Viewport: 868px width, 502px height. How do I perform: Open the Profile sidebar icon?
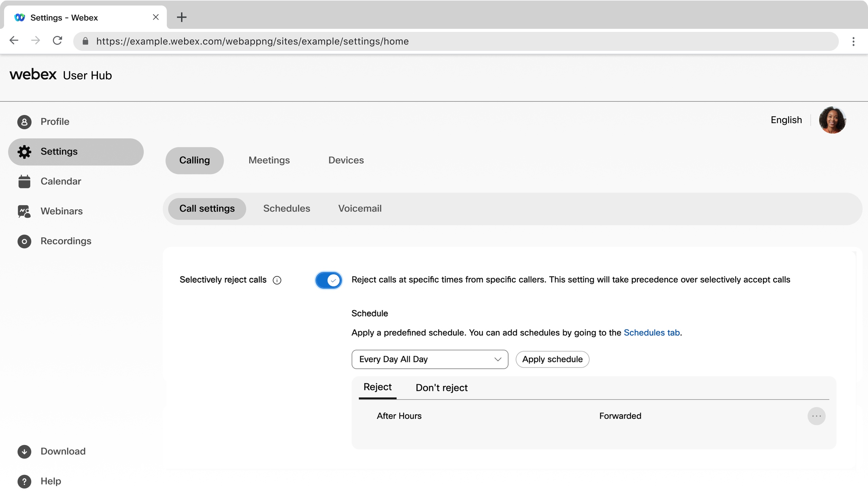coord(24,122)
